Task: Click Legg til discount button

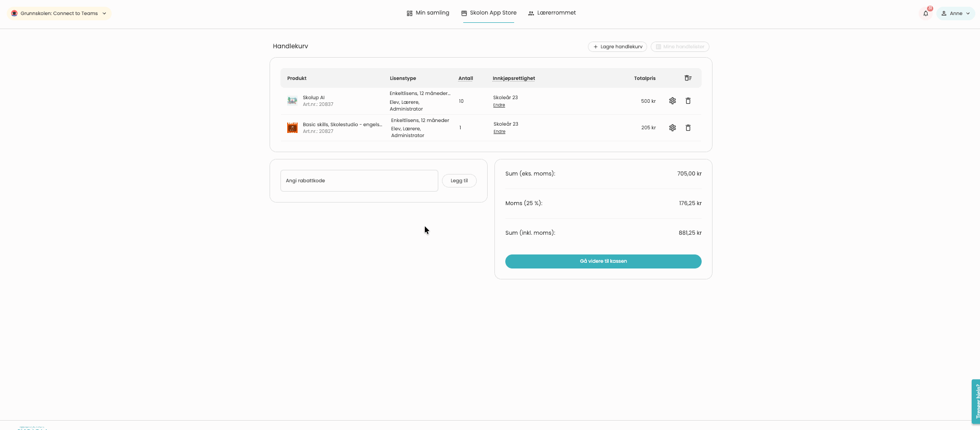Action: [459, 181]
